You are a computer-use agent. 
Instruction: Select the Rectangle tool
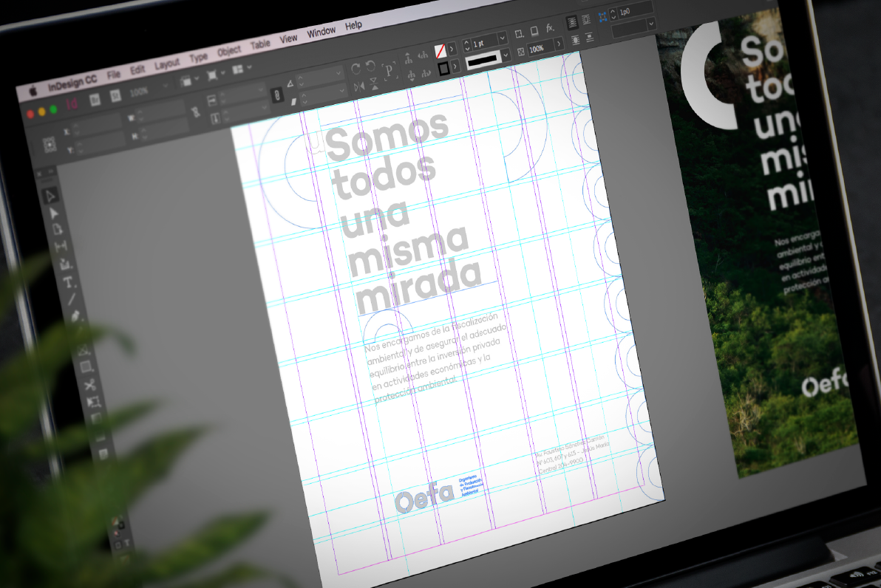(x=86, y=367)
